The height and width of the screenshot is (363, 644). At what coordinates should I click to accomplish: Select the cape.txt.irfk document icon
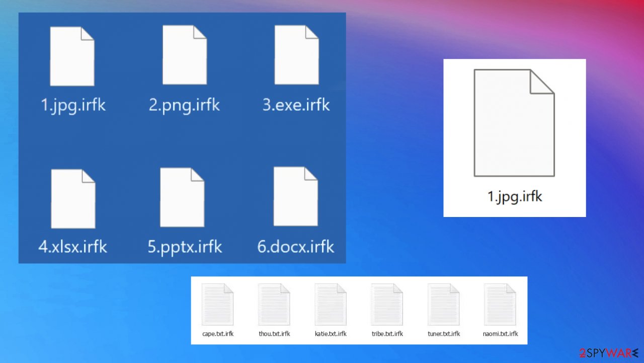tap(217, 305)
